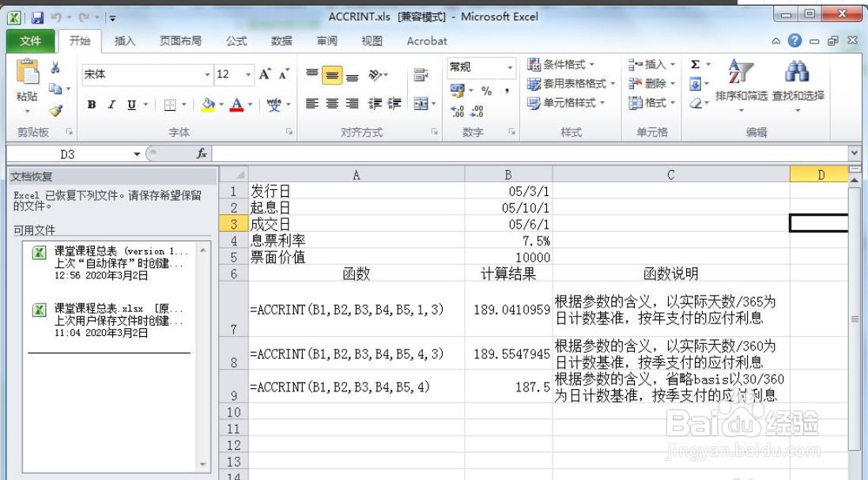This screenshot has width=868, height=480.
Task: Click the Decrease Decimal icon
Action: pyautogui.click(x=477, y=111)
